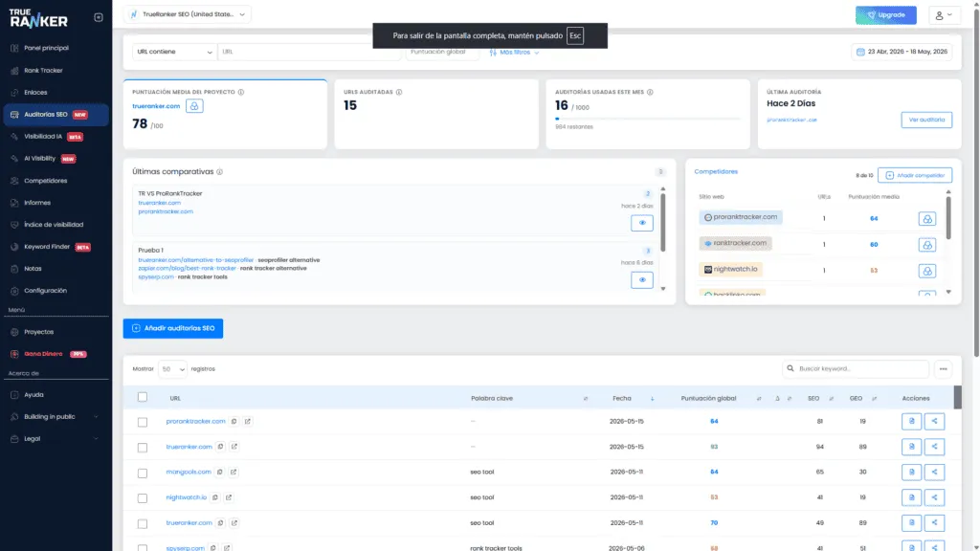Open the TrueRanker SEO project dropdown
980x551 pixels.
point(188,14)
